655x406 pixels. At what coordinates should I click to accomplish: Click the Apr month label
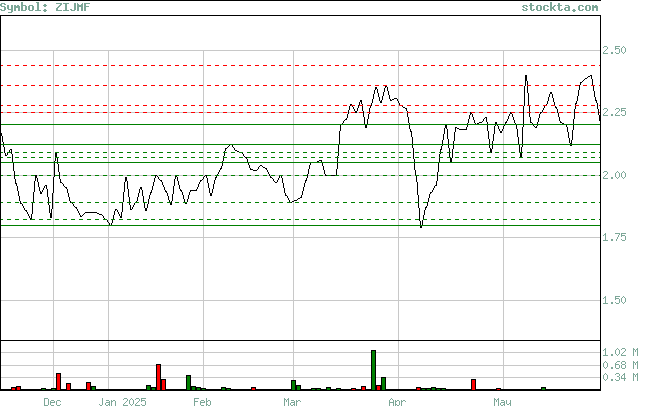click(x=397, y=402)
